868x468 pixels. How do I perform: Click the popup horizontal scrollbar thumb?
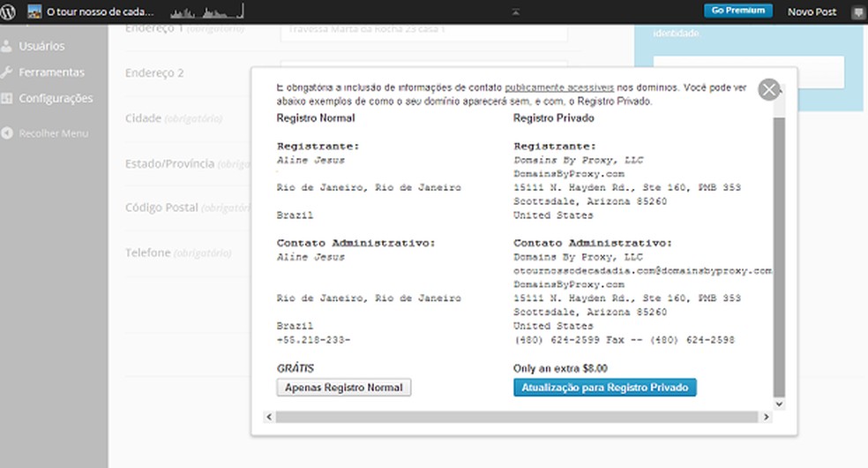tap(517, 417)
